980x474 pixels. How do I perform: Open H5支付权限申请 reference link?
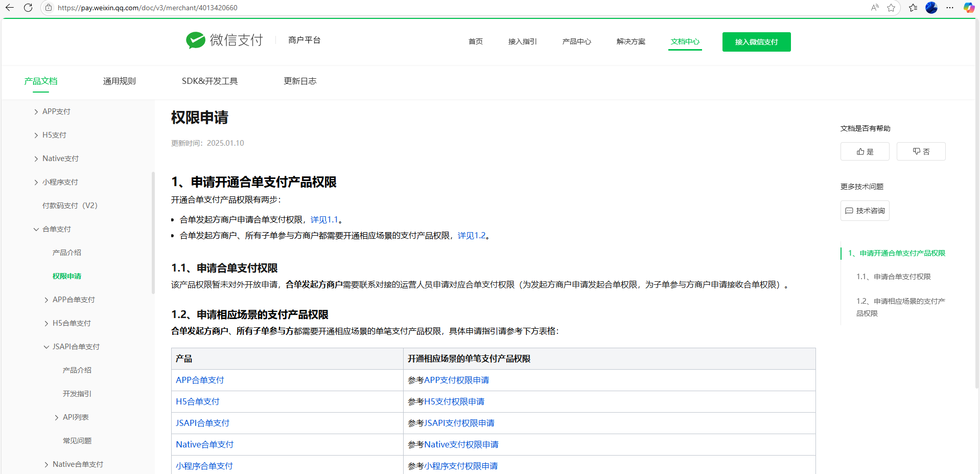point(454,401)
